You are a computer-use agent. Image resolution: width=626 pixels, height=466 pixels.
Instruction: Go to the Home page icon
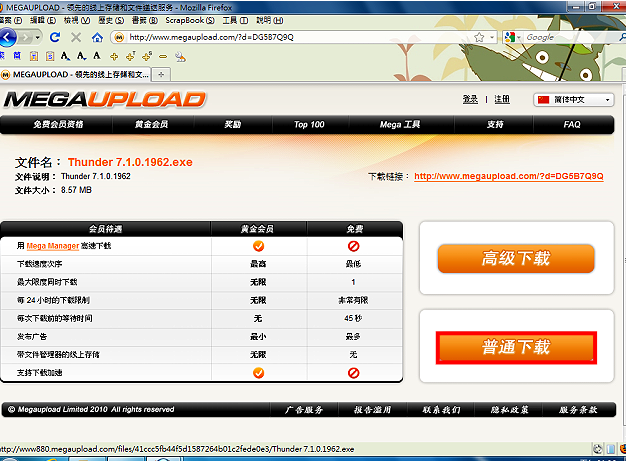(97, 38)
